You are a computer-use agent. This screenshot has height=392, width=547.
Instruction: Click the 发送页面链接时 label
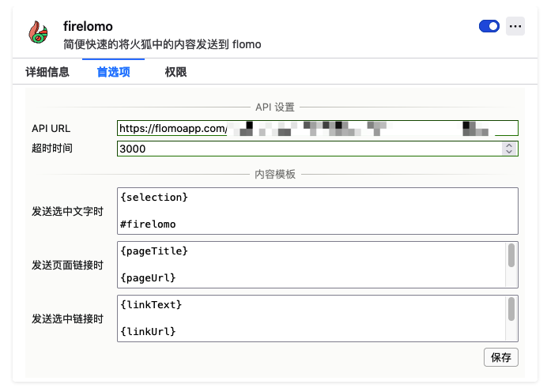pos(68,265)
